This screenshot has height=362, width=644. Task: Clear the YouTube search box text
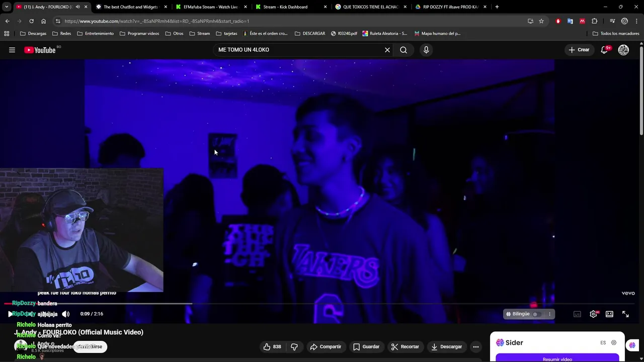(387, 50)
